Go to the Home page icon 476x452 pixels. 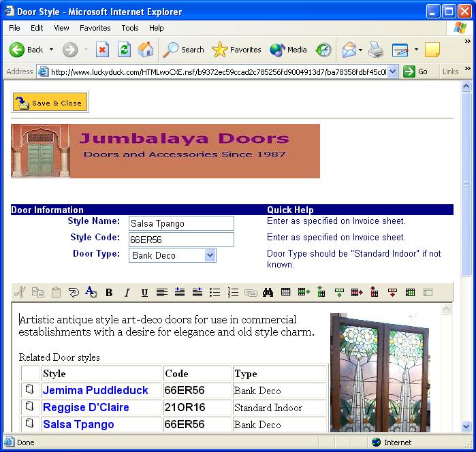click(x=146, y=50)
